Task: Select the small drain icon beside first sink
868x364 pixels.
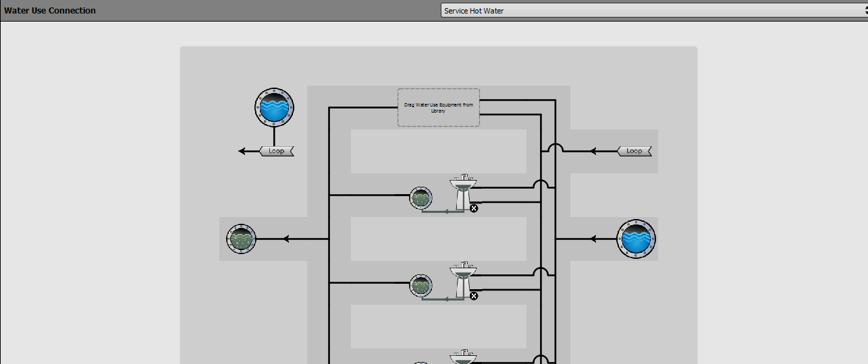Action: coord(421,198)
